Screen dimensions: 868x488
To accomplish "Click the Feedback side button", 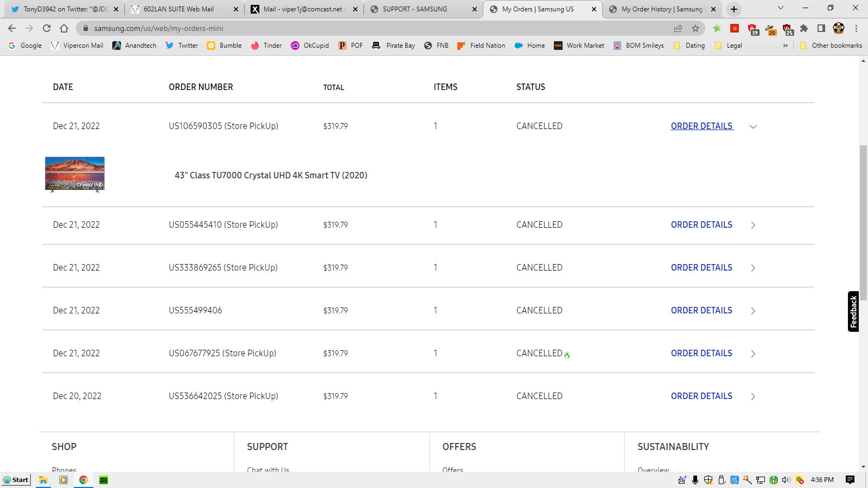I will [x=853, y=311].
